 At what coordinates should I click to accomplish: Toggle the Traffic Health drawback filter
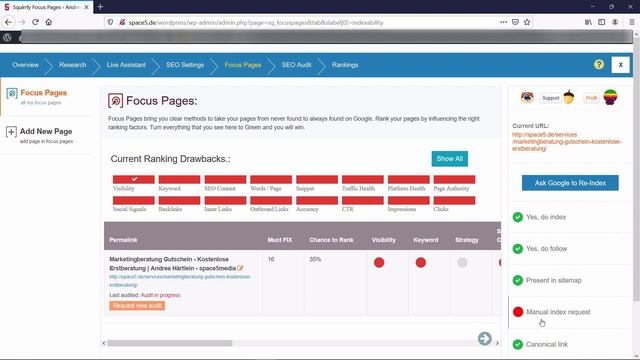click(x=363, y=179)
